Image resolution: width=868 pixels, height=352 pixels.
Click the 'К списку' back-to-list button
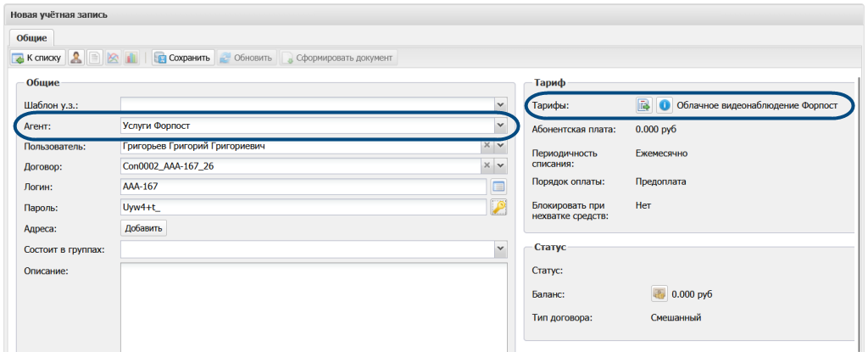tap(38, 58)
